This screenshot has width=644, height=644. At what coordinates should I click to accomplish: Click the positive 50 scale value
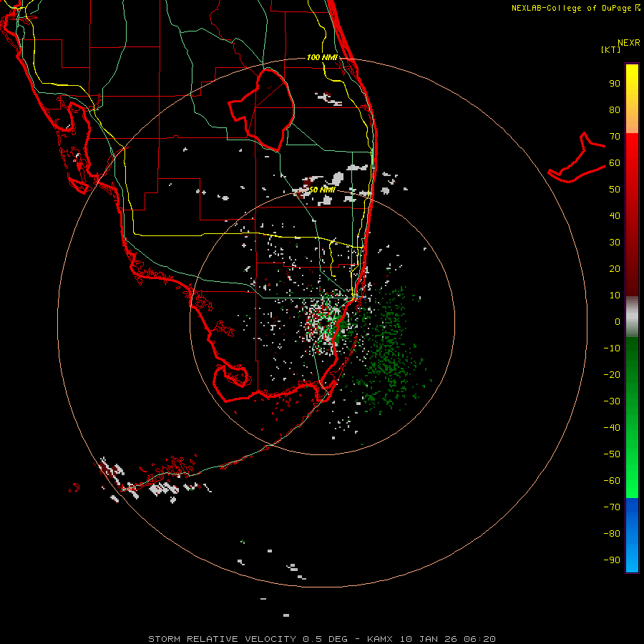pos(615,190)
